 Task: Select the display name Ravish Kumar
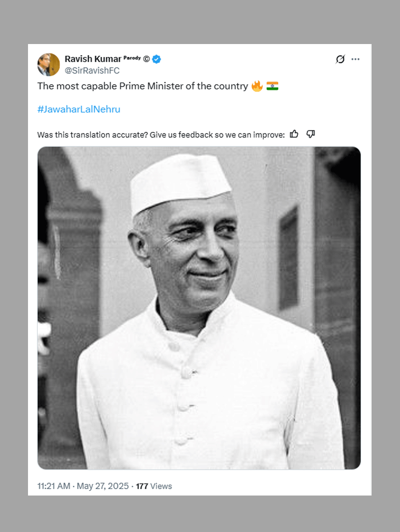pos(93,59)
